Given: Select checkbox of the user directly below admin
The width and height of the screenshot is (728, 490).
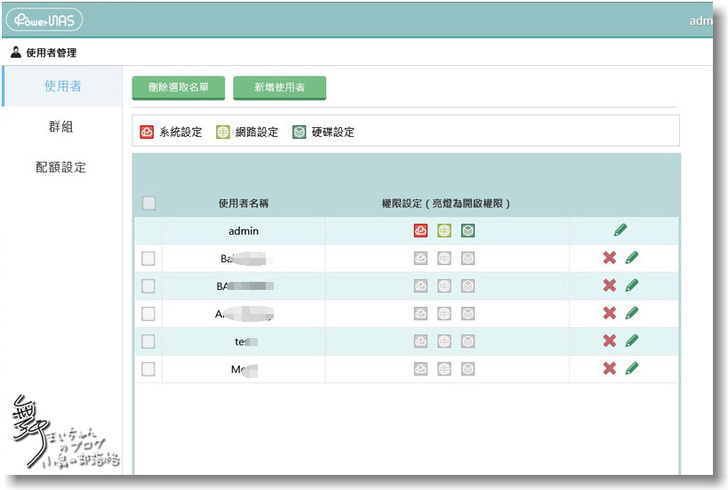Looking at the screenshot, I should [149, 258].
